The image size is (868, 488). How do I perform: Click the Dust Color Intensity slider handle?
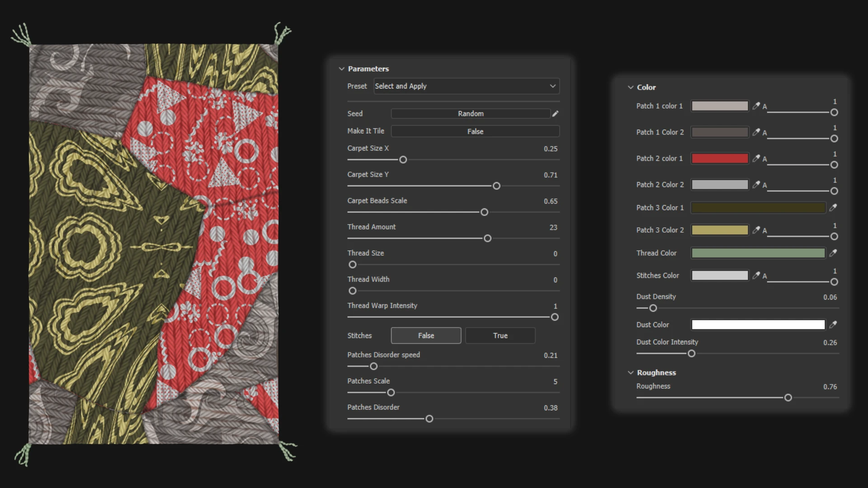pyautogui.click(x=691, y=354)
